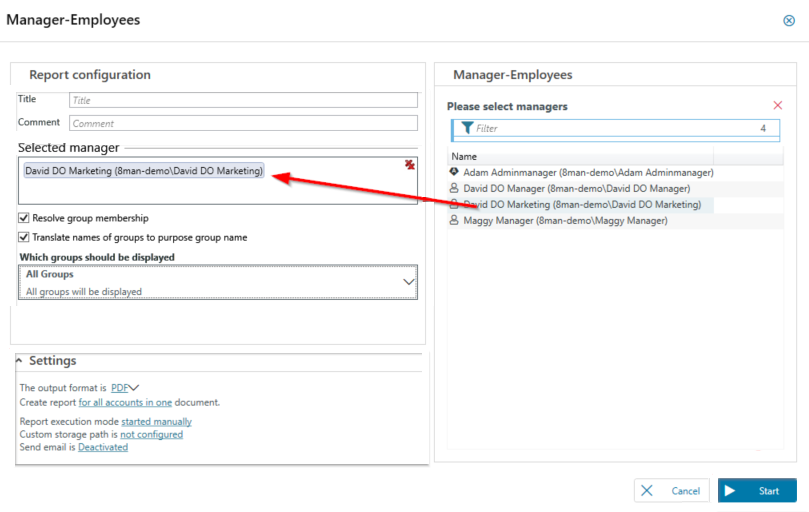This screenshot has width=809, height=512.
Task: Select David DO Marketing in managers list
Action: pos(582,204)
